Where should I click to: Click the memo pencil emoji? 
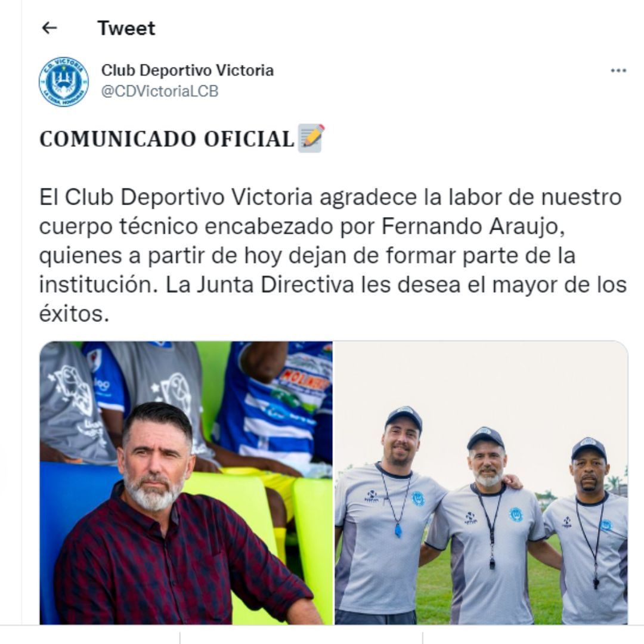tap(311, 138)
